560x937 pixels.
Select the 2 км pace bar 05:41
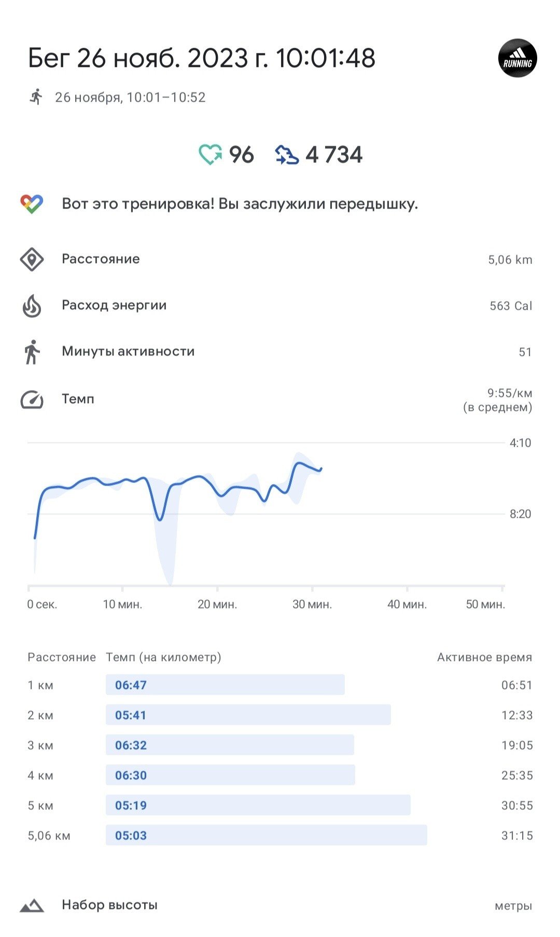click(248, 715)
